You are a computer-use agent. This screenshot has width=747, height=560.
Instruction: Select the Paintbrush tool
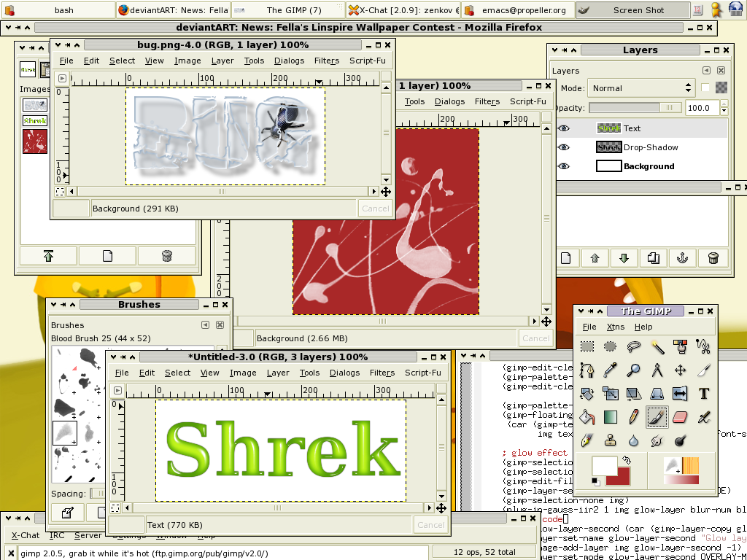point(657,418)
